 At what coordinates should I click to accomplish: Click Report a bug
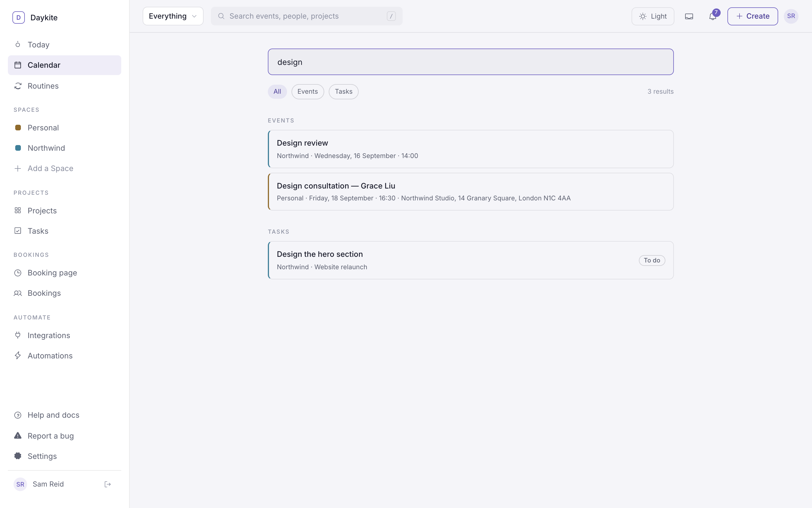tap(64, 436)
